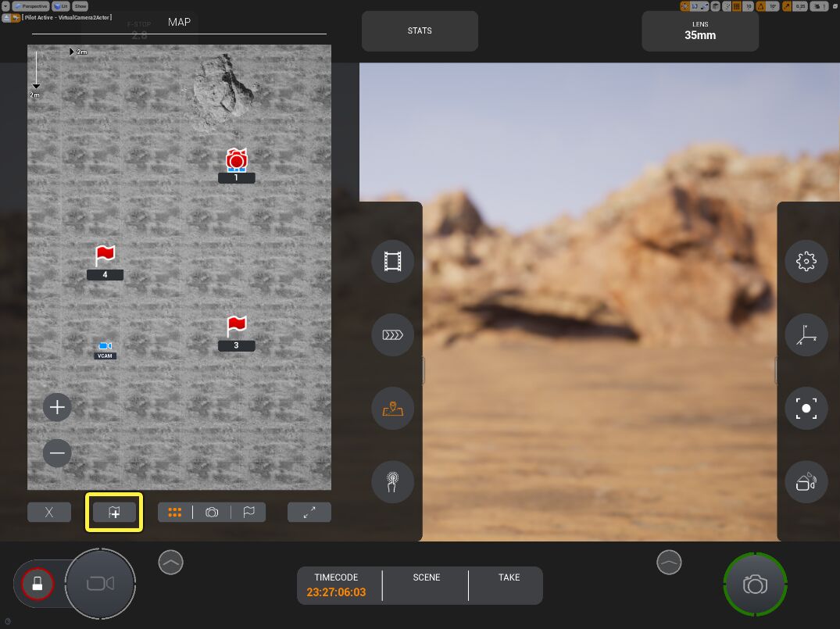Open the camera tracking stabilization button
Image resolution: width=840 pixels, height=629 pixels.
pos(806,481)
